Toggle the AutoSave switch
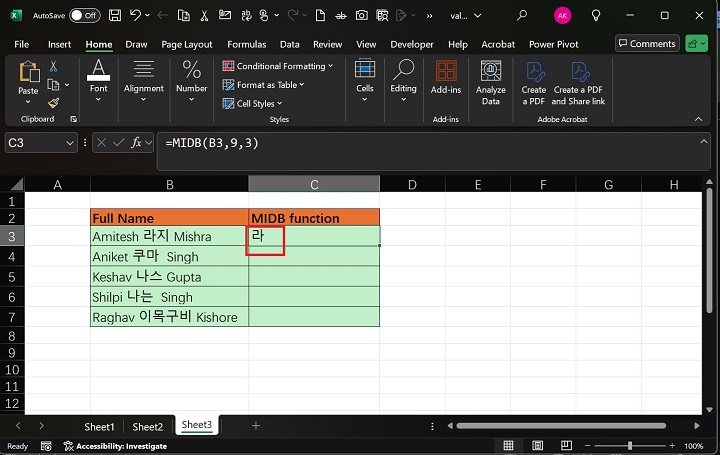 pyautogui.click(x=84, y=16)
